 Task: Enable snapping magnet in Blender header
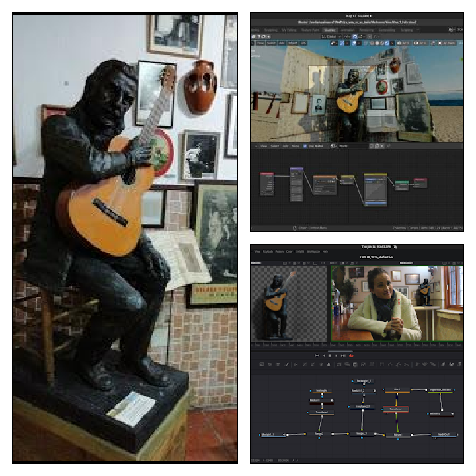(x=355, y=37)
